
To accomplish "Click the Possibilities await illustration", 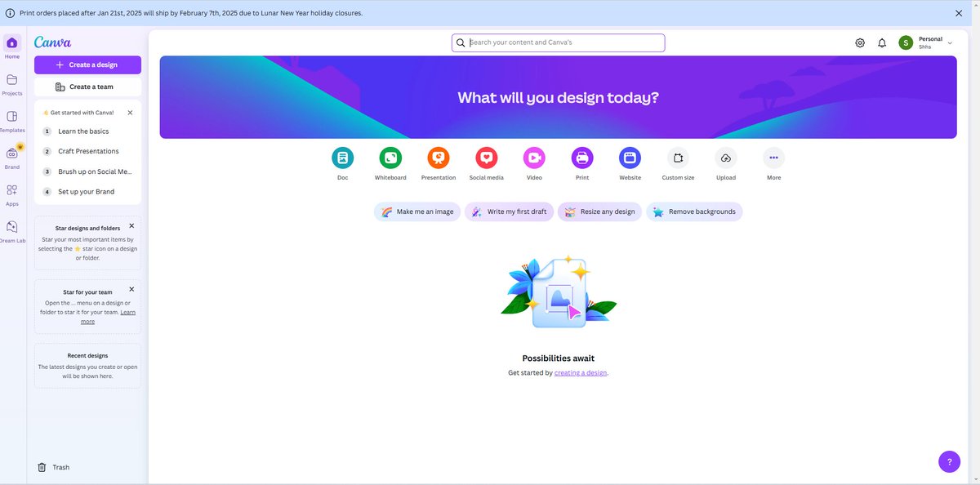I will coord(559,292).
